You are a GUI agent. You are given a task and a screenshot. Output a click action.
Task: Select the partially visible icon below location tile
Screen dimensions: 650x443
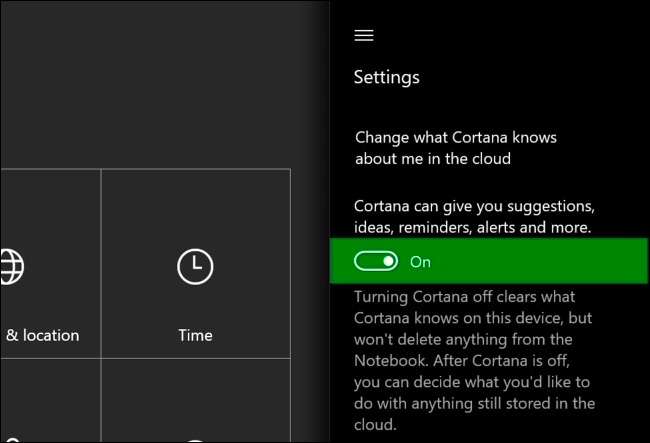click(10, 439)
